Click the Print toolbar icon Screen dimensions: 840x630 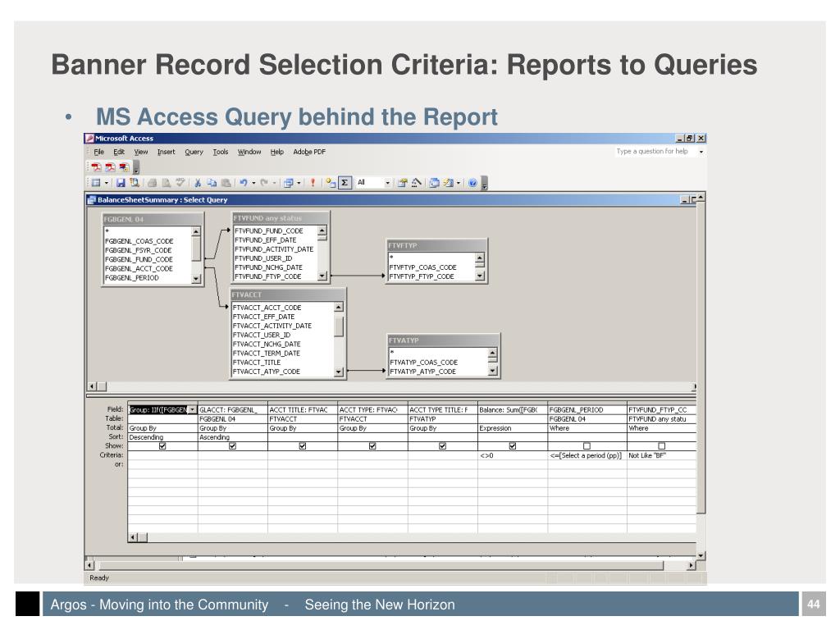tap(152, 183)
